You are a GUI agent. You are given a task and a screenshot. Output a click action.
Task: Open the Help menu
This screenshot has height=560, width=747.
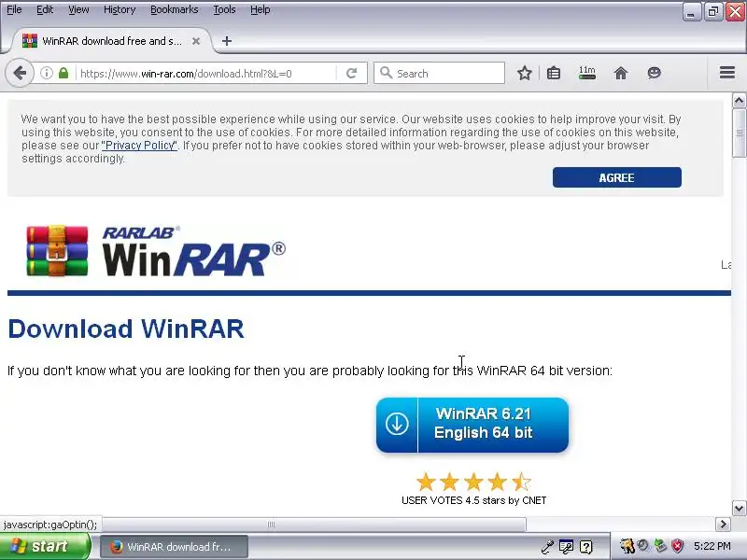click(261, 9)
